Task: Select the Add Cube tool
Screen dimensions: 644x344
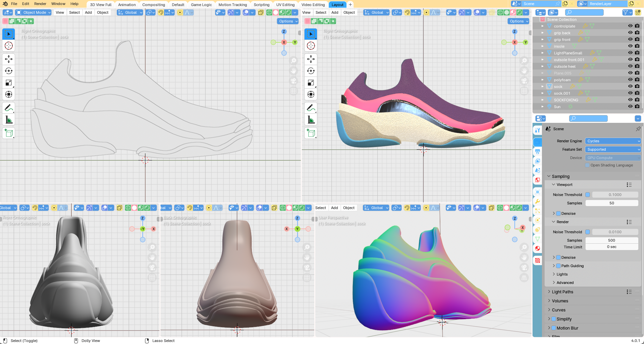Action: [x=9, y=133]
